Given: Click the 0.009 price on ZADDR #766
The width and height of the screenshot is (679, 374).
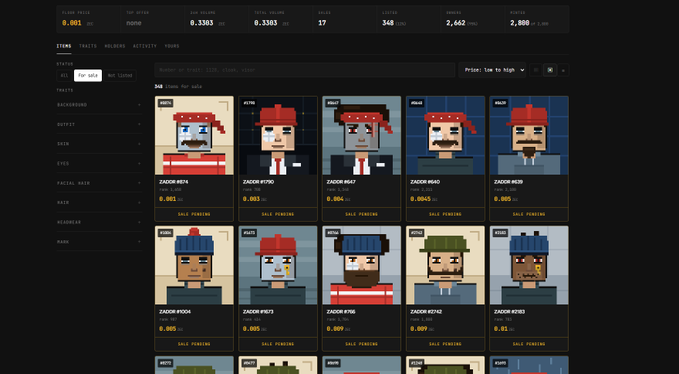Looking at the screenshot, I should coord(335,329).
